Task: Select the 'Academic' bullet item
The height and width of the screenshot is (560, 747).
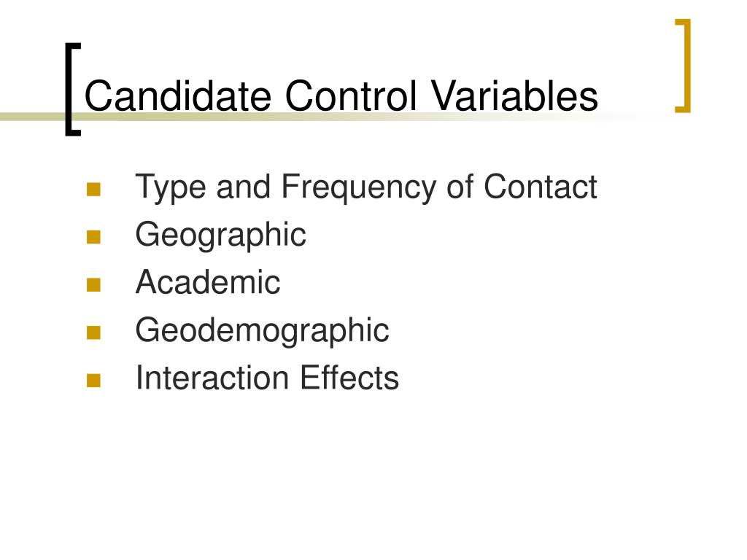Action: 208,282
